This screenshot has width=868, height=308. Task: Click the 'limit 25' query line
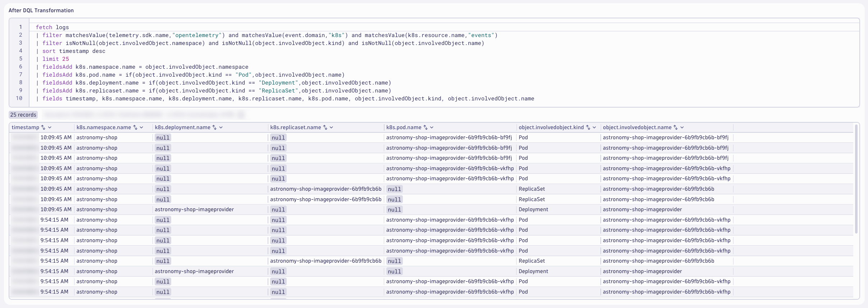[x=53, y=59]
